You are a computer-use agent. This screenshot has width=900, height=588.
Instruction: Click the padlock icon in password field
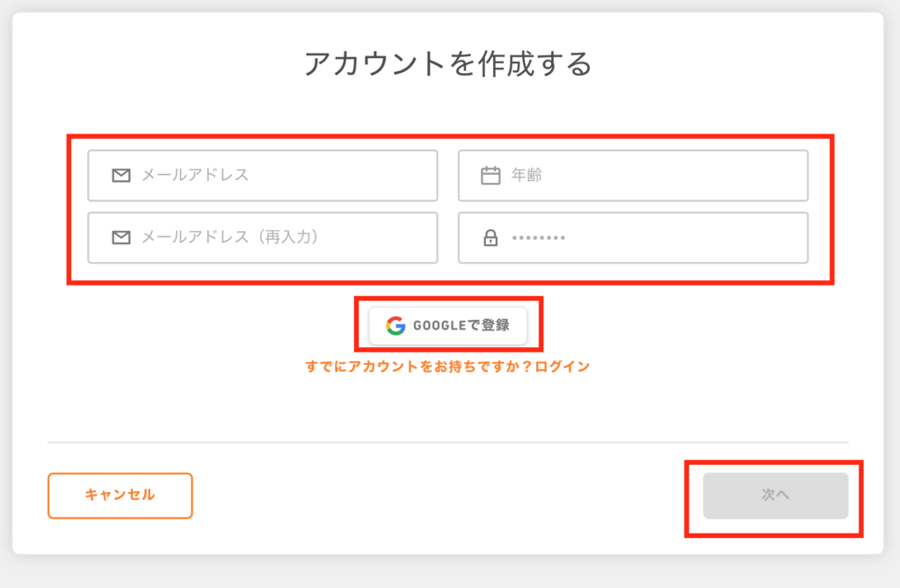pos(490,237)
